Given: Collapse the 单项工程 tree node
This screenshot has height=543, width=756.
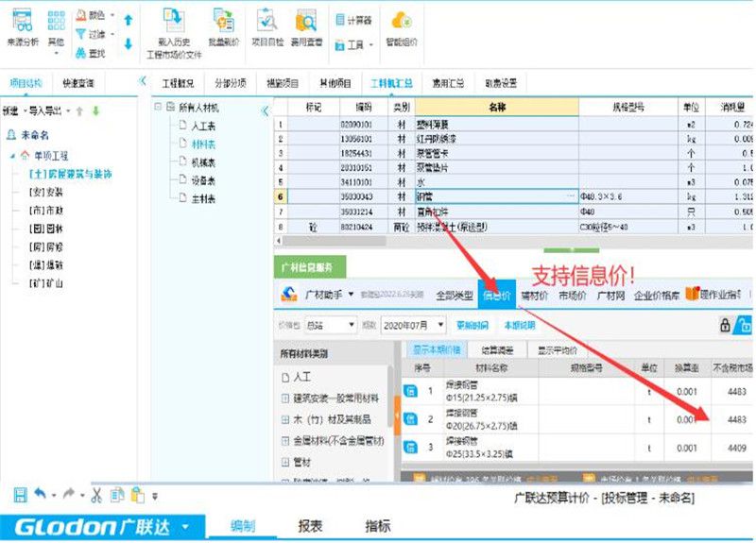Looking at the screenshot, I should pos(12,156).
